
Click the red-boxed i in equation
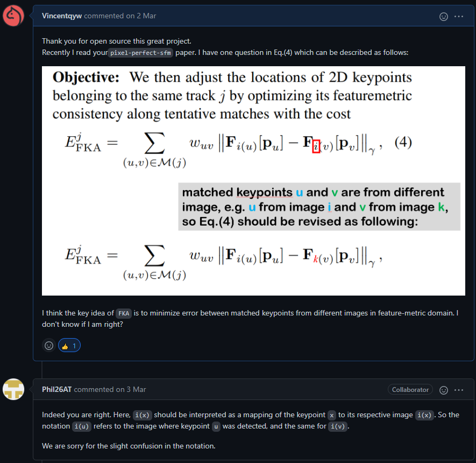click(316, 145)
